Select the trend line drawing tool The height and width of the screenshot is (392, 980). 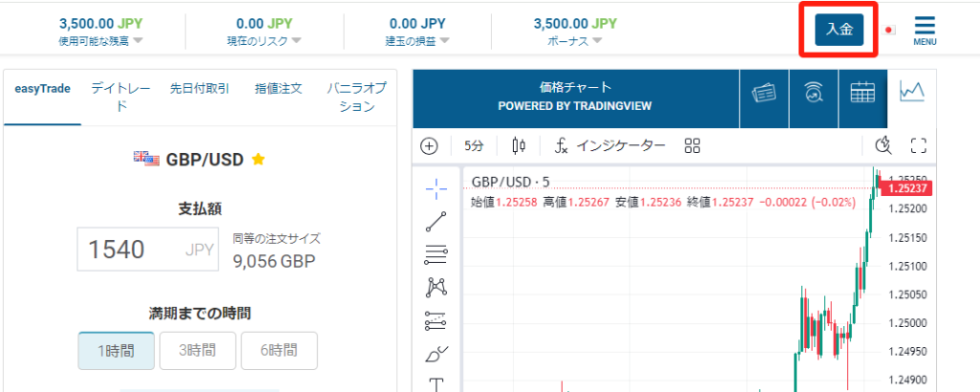click(x=435, y=222)
